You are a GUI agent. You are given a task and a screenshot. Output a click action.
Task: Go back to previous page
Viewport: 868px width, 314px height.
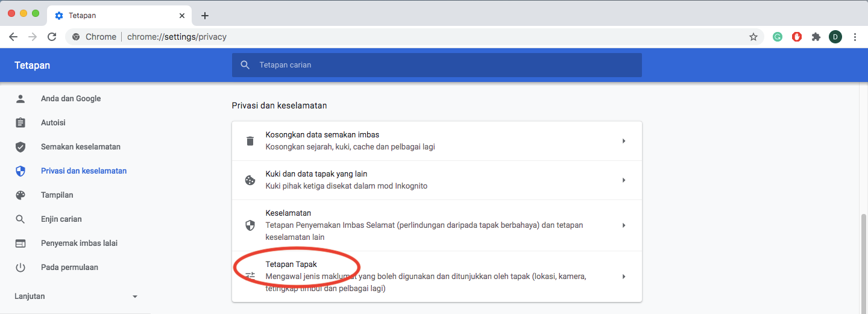click(13, 37)
